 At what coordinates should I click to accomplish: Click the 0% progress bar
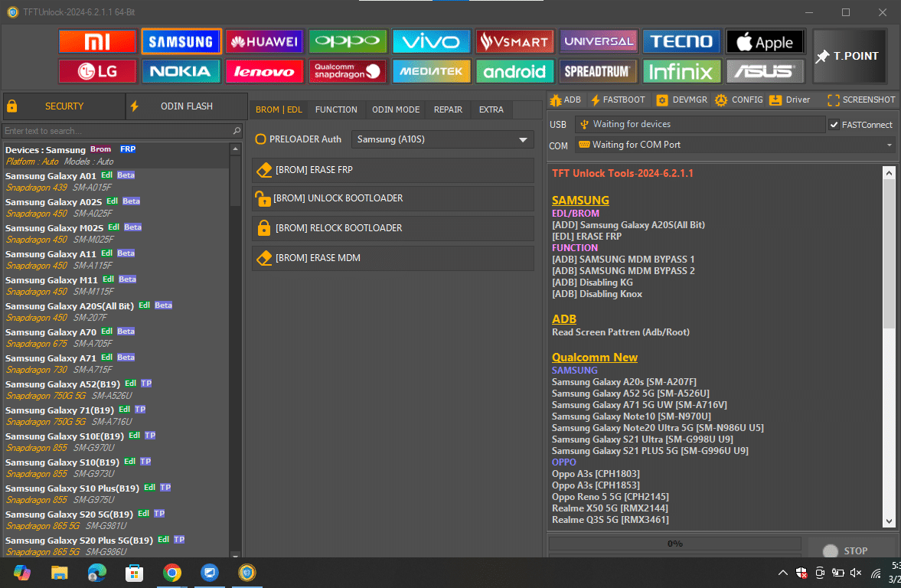(674, 544)
